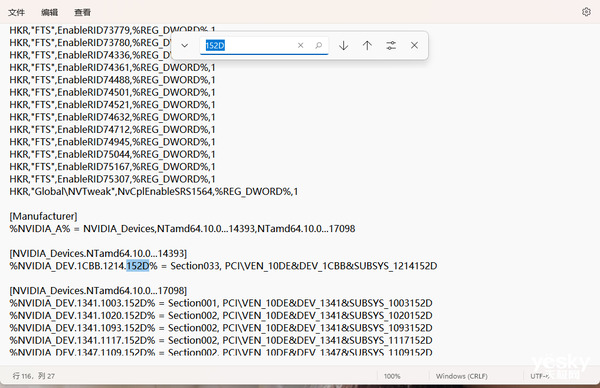Close the find bar
600x388 pixels.
(x=414, y=46)
